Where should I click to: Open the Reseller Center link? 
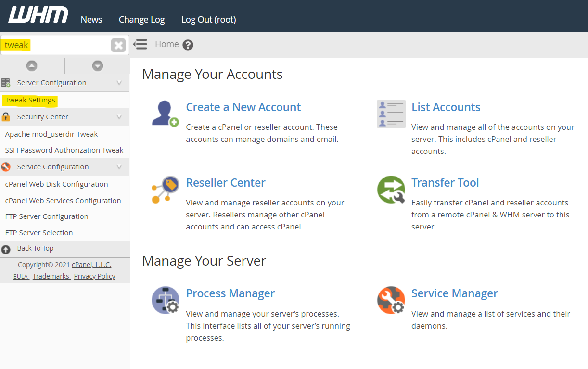226,183
